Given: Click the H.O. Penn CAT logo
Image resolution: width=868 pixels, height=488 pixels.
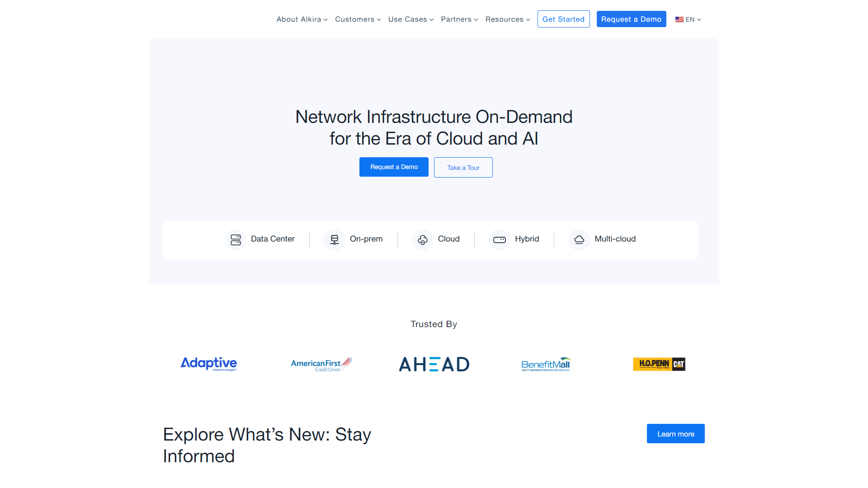Looking at the screenshot, I should [x=659, y=364].
